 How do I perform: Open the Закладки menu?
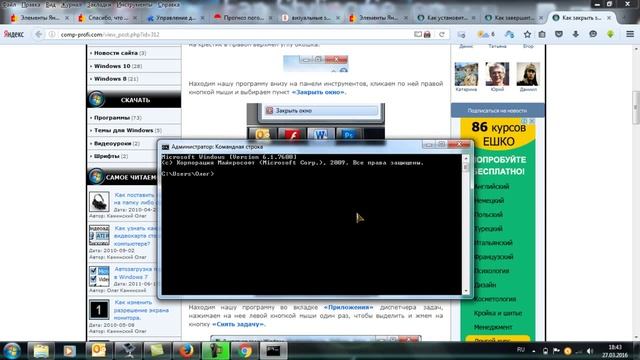[x=99, y=4]
